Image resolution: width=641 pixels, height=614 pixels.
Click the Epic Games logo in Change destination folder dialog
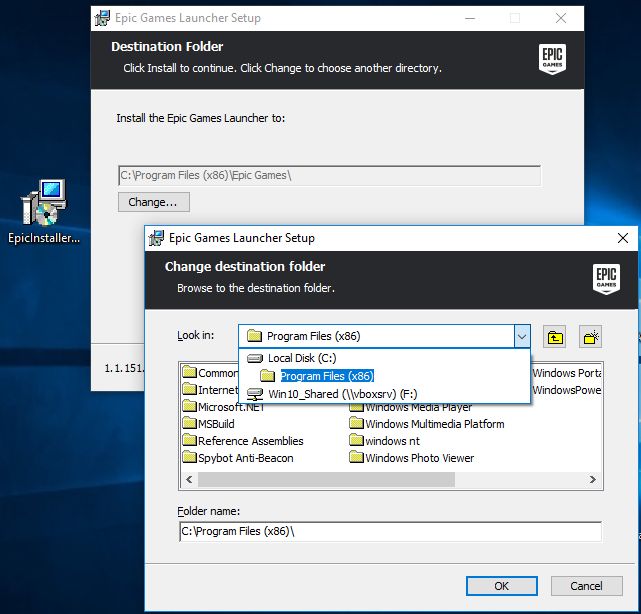point(606,279)
